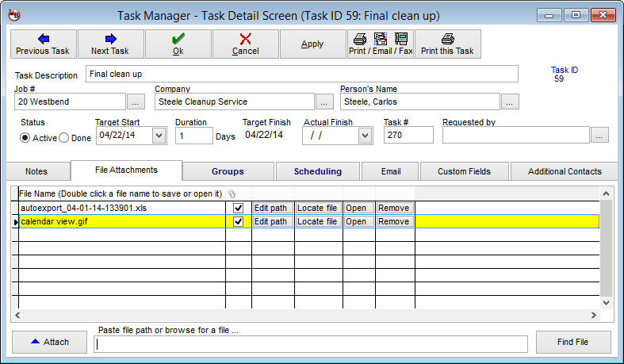
Task: Switch to the Scheduling tab
Action: tap(317, 171)
